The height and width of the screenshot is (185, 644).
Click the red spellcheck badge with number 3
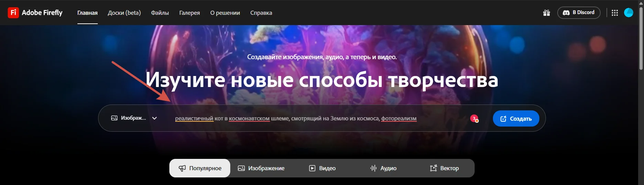[474, 119]
